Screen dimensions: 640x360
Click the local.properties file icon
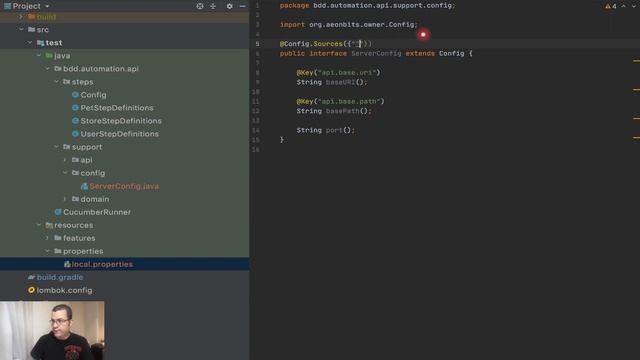(67, 264)
